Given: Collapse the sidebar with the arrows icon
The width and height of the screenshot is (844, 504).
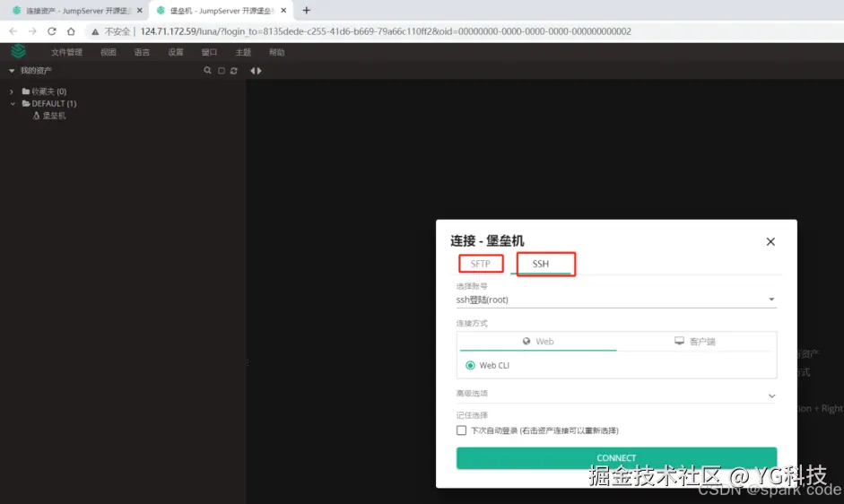Looking at the screenshot, I should [x=256, y=71].
